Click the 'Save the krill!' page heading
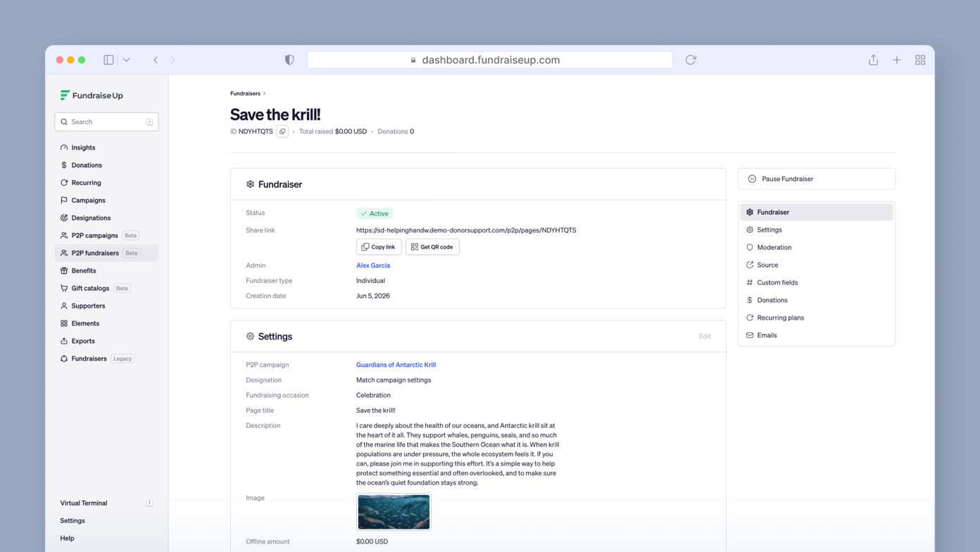The width and height of the screenshot is (980, 552). tap(275, 114)
